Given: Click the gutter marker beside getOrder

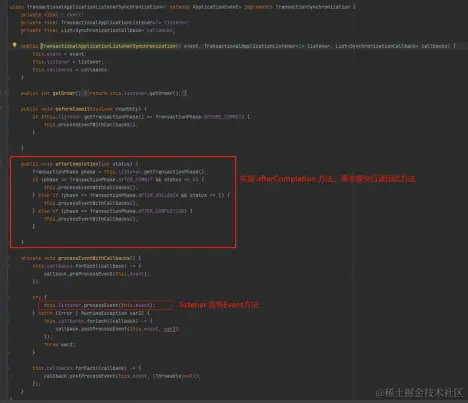Looking at the screenshot, I should click(x=1, y=93).
